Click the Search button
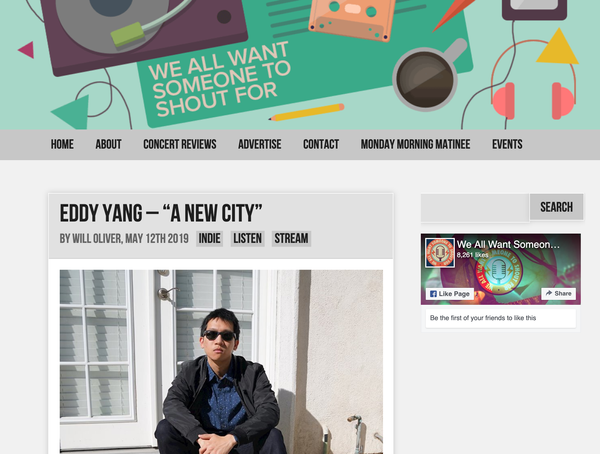 click(556, 207)
